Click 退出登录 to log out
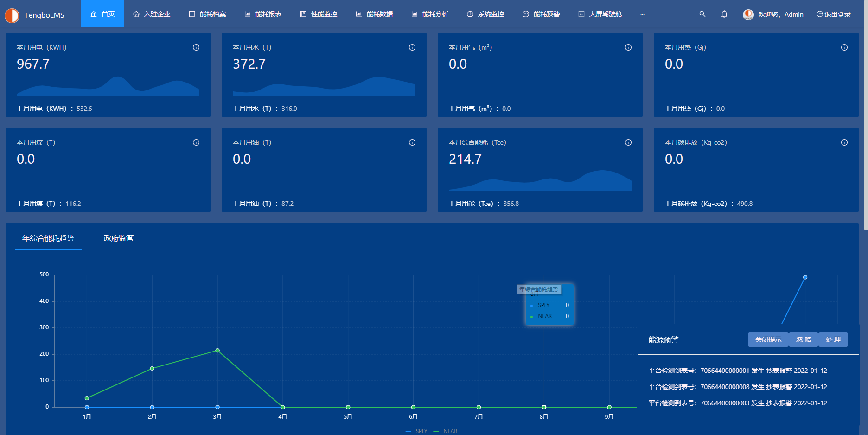The width and height of the screenshot is (868, 435). [834, 14]
